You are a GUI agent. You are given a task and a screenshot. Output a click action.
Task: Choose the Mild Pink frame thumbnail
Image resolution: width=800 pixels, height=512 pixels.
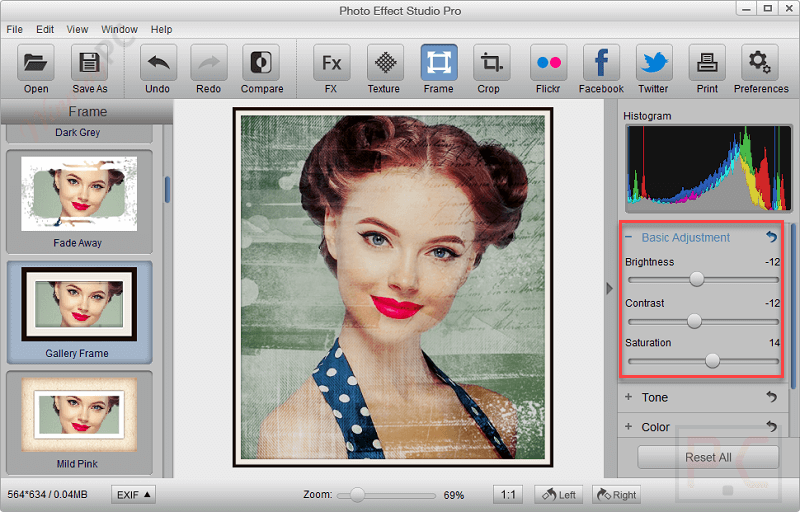[x=79, y=422]
